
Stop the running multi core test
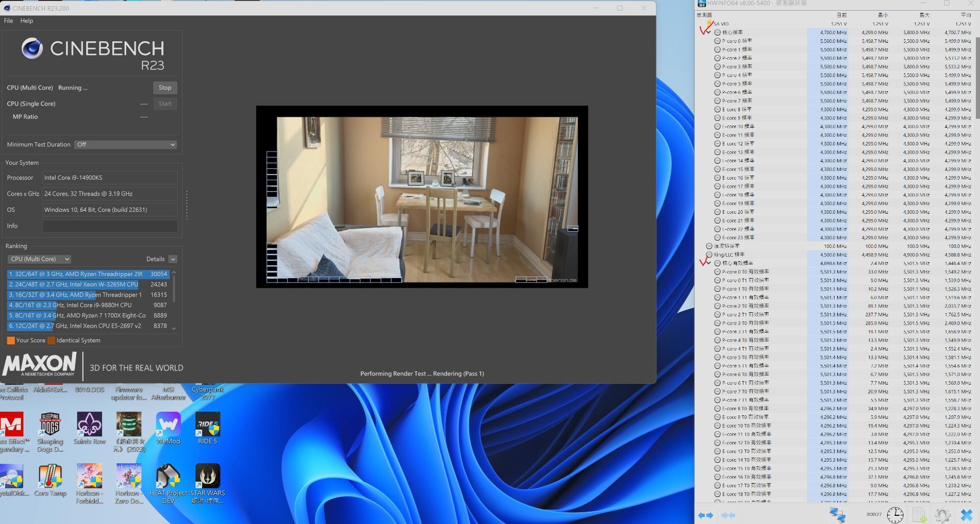click(165, 88)
